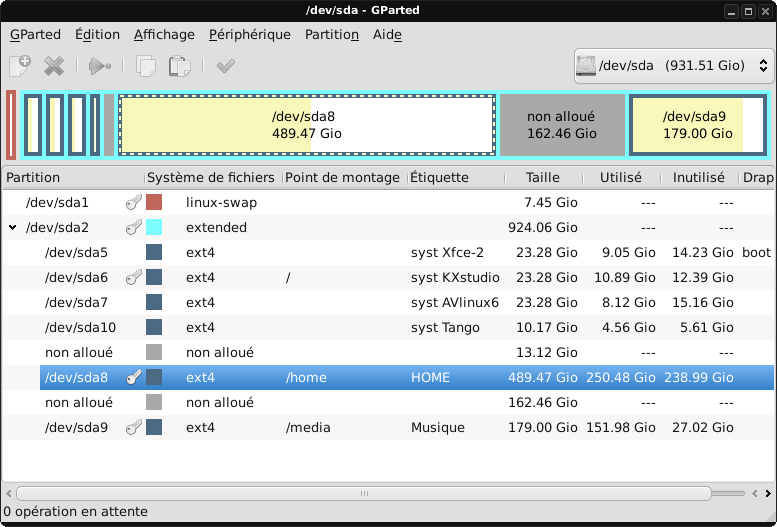Click the scrollbar right arrow
The height and width of the screenshot is (527, 777).
pos(768,493)
